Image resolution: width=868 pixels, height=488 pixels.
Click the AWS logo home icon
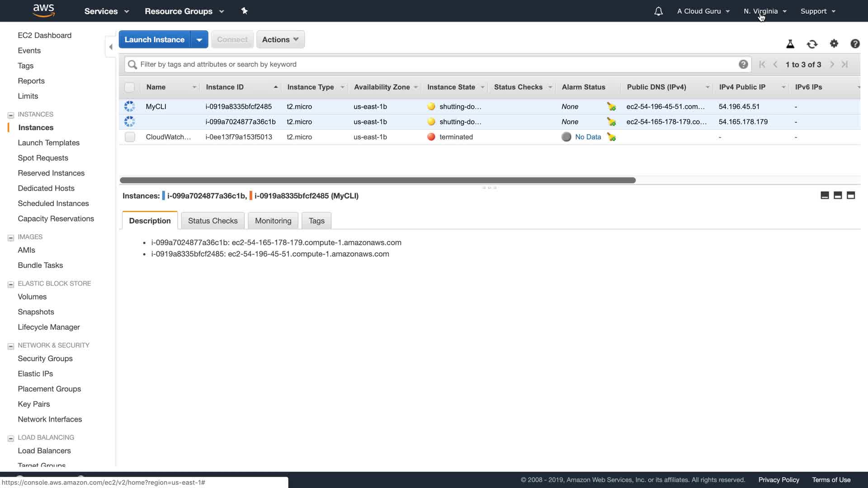pos(44,10)
